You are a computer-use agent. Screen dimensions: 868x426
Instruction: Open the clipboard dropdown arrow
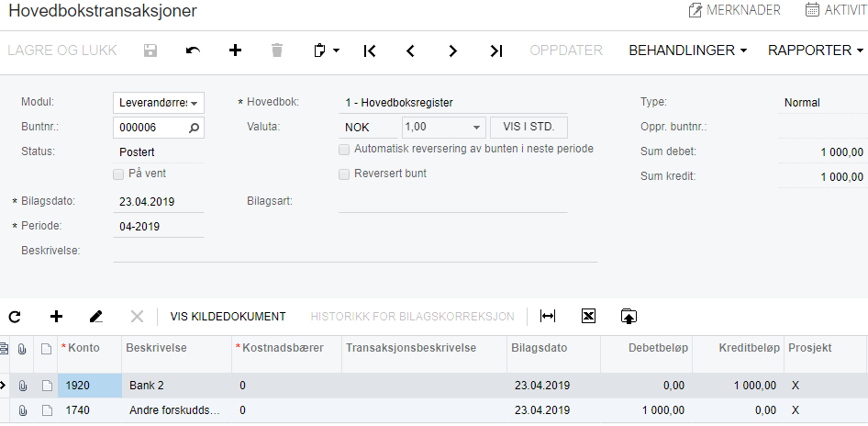click(337, 51)
